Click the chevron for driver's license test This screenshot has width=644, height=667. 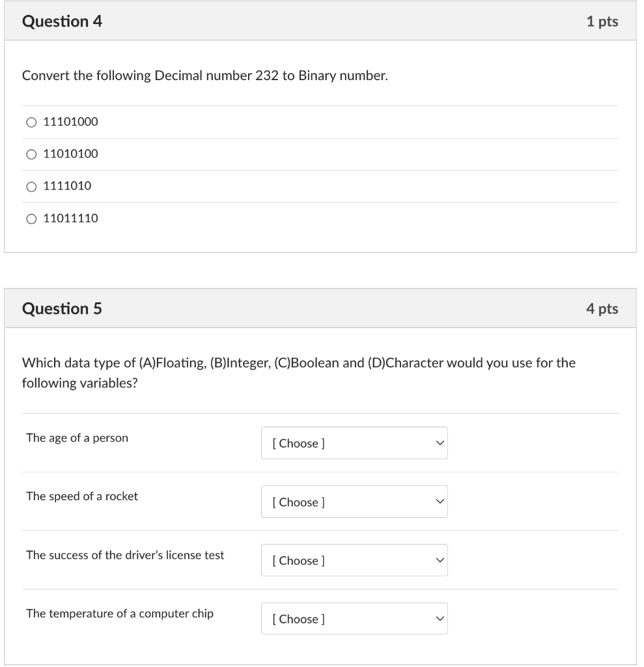coord(440,560)
